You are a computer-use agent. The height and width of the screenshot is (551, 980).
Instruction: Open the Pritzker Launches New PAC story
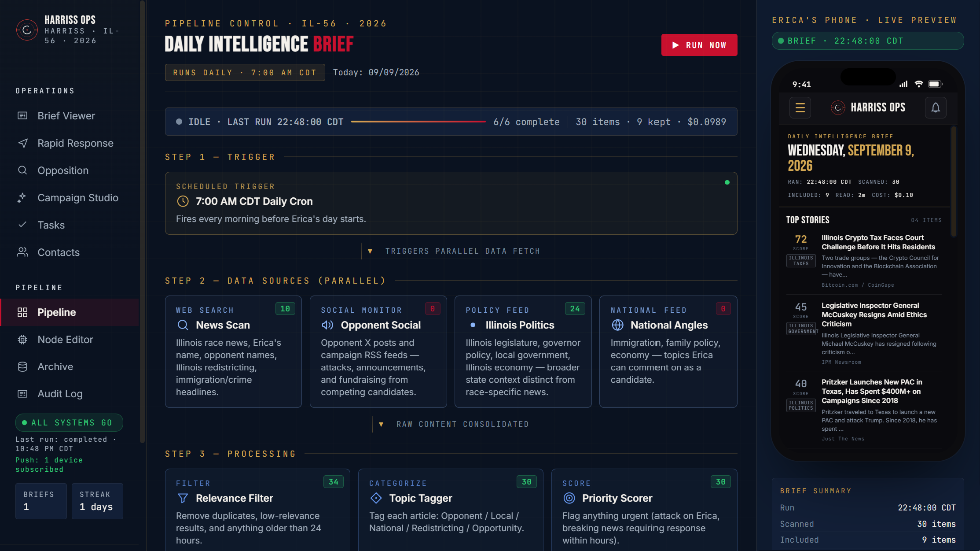tap(864, 410)
